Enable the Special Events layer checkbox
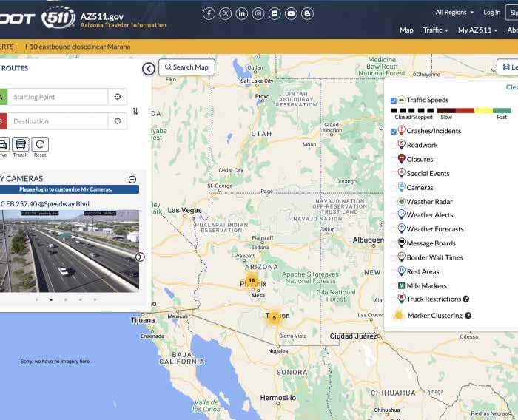The height and width of the screenshot is (420, 518). point(394,174)
